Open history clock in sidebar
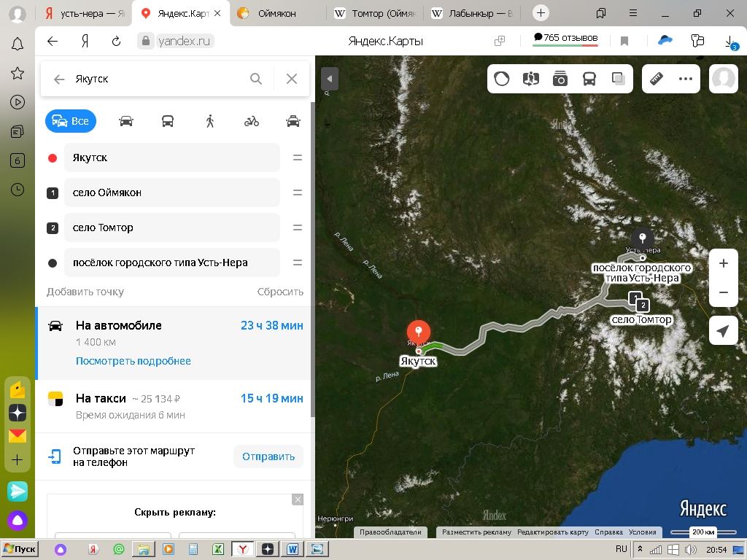This screenshot has width=747, height=560. pyautogui.click(x=18, y=190)
